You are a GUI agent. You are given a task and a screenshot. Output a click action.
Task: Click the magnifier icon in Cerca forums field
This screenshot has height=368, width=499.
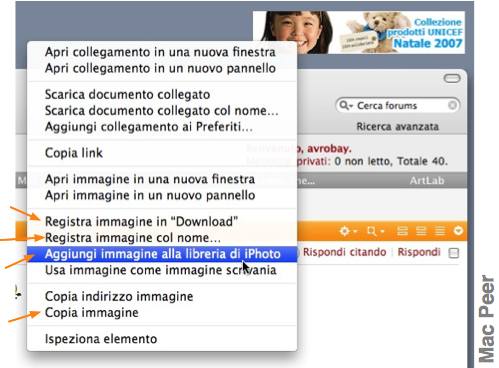coord(345,106)
